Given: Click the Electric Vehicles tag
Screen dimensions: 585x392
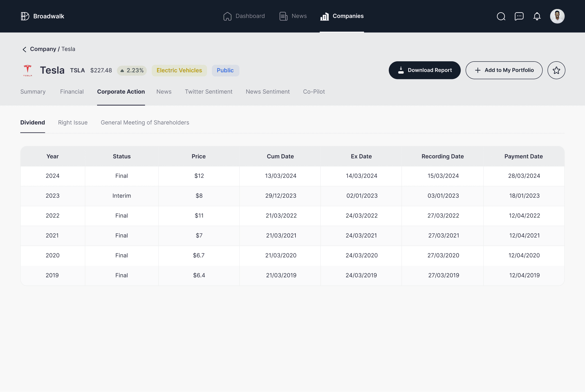Looking at the screenshot, I should [179, 71].
